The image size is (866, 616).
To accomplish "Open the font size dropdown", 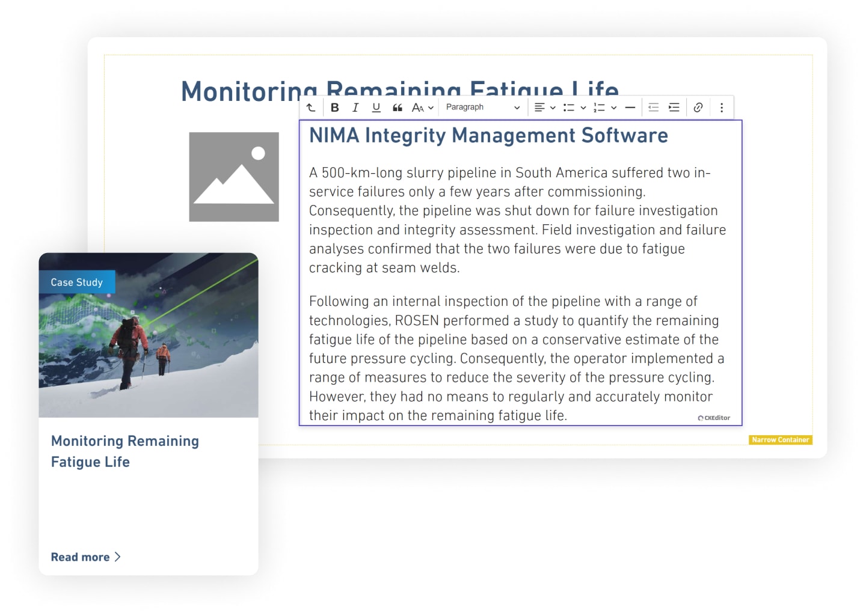I will tap(422, 108).
